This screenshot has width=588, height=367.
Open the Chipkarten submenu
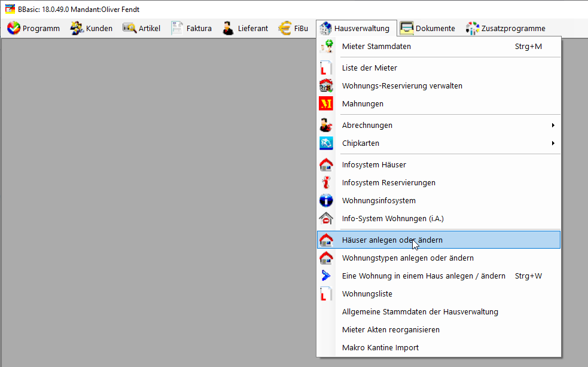coord(438,143)
